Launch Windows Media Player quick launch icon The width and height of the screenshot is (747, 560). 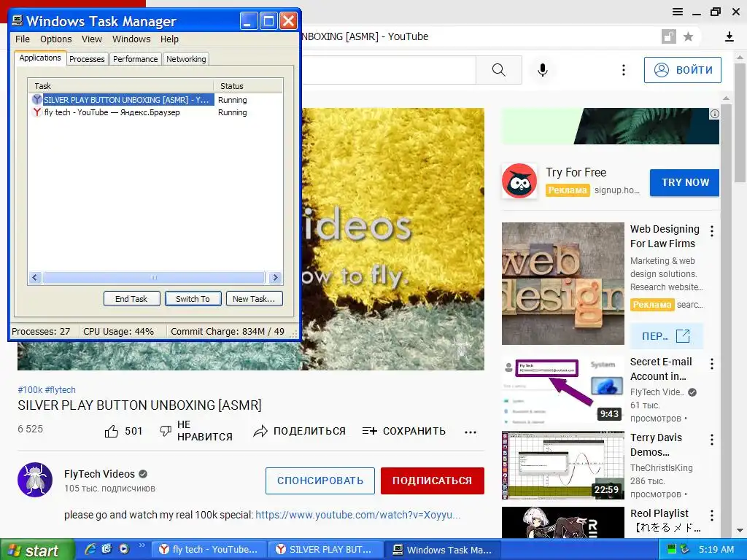click(x=124, y=549)
